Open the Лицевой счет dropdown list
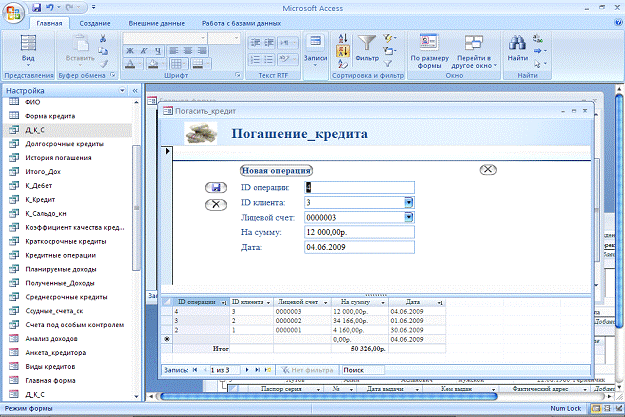625x417 pixels. pyautogui.click(x=409, y=217)
